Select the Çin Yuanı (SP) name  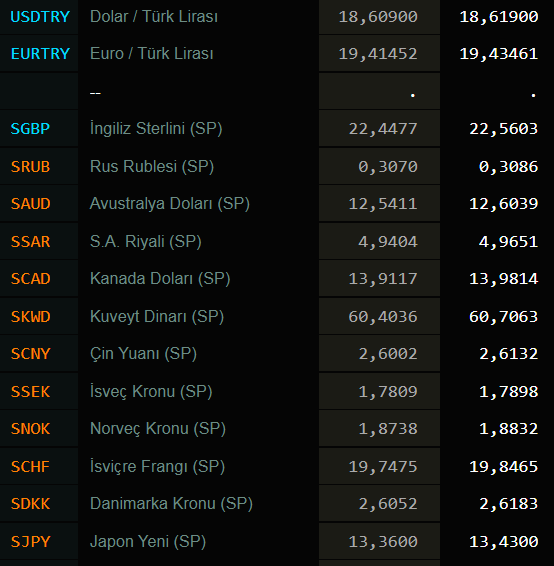pyautogui.click(x=143, y=353)
